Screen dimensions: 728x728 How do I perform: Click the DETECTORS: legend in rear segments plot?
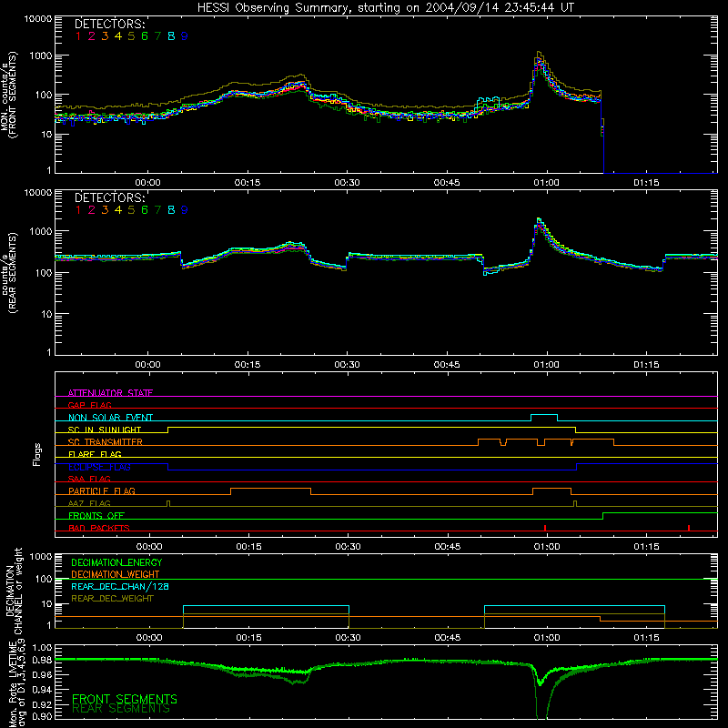click(109, 197)
